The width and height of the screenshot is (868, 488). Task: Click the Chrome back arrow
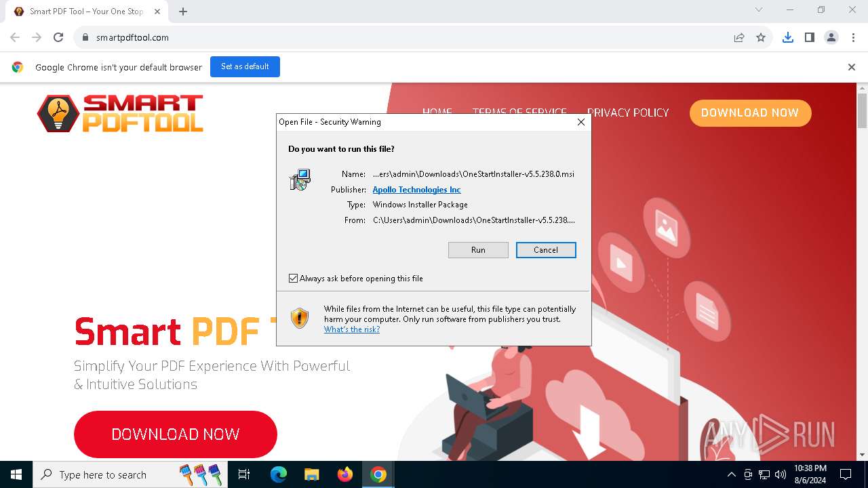15,37
